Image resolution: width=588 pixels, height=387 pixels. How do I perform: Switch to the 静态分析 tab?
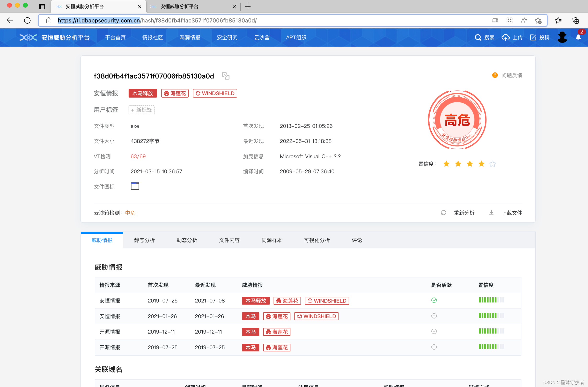click(x=144, y=240)
